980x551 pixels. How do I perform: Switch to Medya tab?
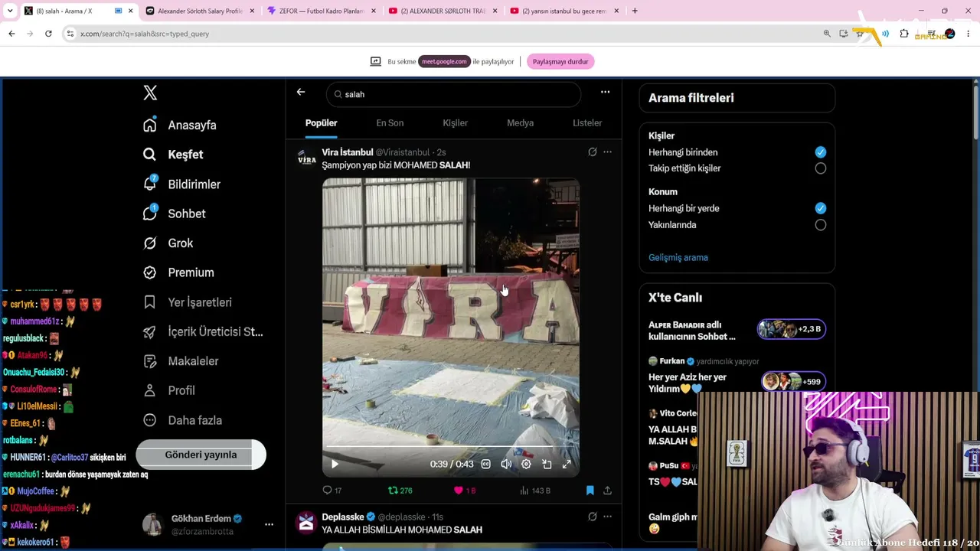521,123
